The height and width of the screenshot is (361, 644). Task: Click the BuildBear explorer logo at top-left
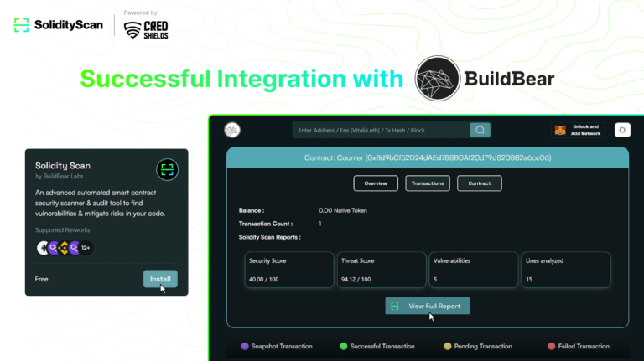(x=232, y=130)
